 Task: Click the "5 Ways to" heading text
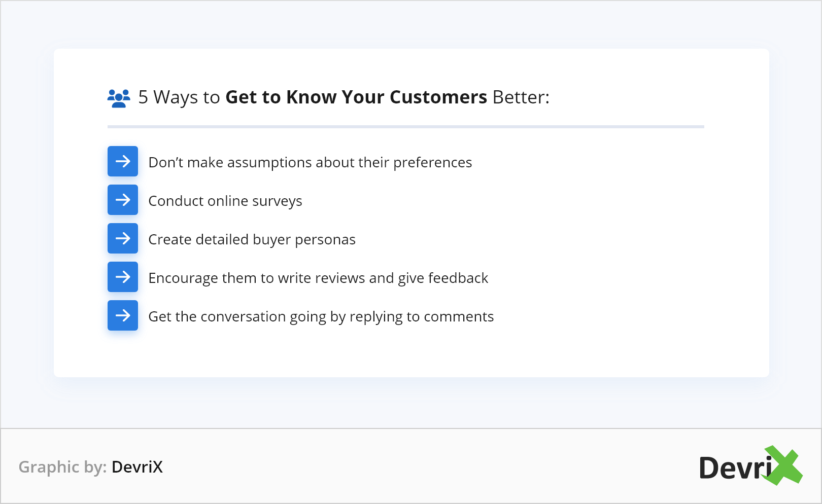pos(179,97)
